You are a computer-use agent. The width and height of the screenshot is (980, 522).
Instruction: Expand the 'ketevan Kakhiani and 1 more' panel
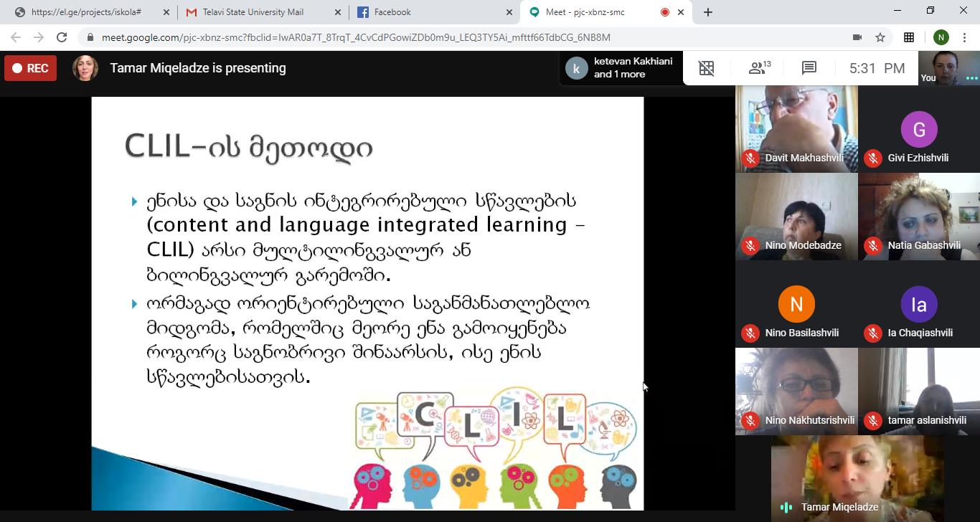(621, 68)
